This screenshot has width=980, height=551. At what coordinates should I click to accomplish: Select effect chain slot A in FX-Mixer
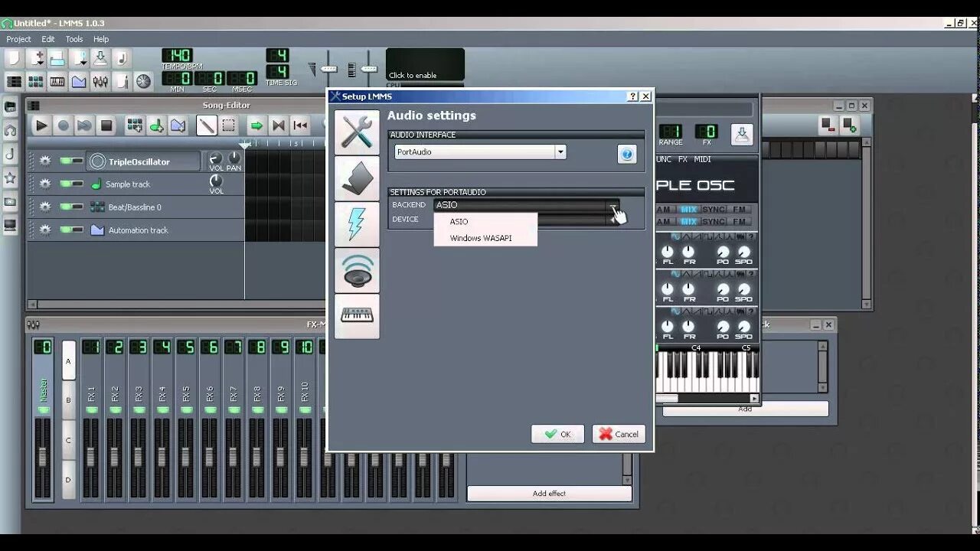[x=69, y=360]
